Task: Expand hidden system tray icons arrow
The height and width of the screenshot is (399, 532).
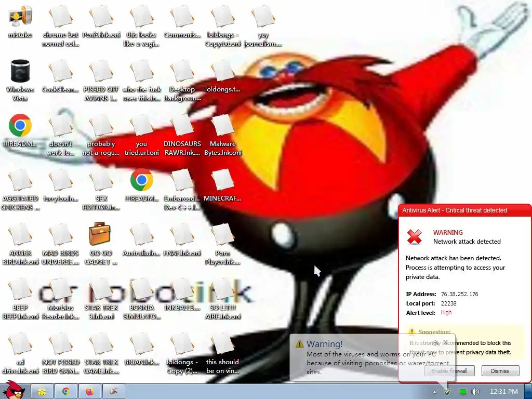Action: [x=434, y=392]
